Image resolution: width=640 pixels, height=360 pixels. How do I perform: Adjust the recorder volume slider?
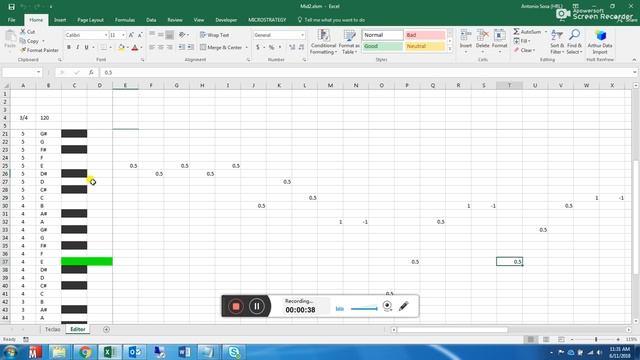point(364,309)
